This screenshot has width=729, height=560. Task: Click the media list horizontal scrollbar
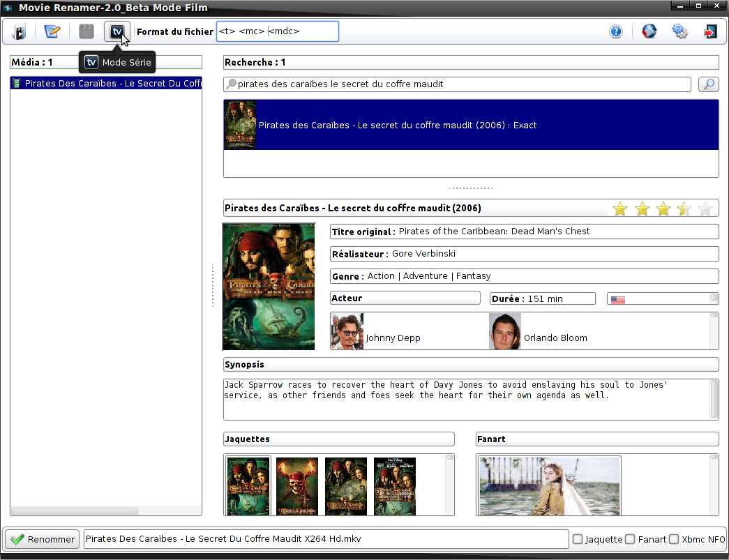75,511
